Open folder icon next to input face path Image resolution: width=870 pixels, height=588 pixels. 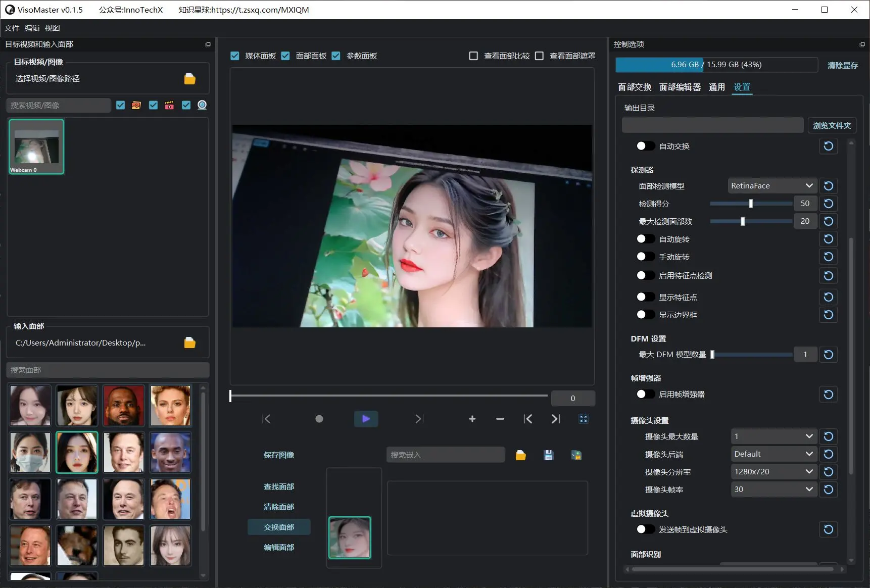pyautogui.click(x=189, y=342)
